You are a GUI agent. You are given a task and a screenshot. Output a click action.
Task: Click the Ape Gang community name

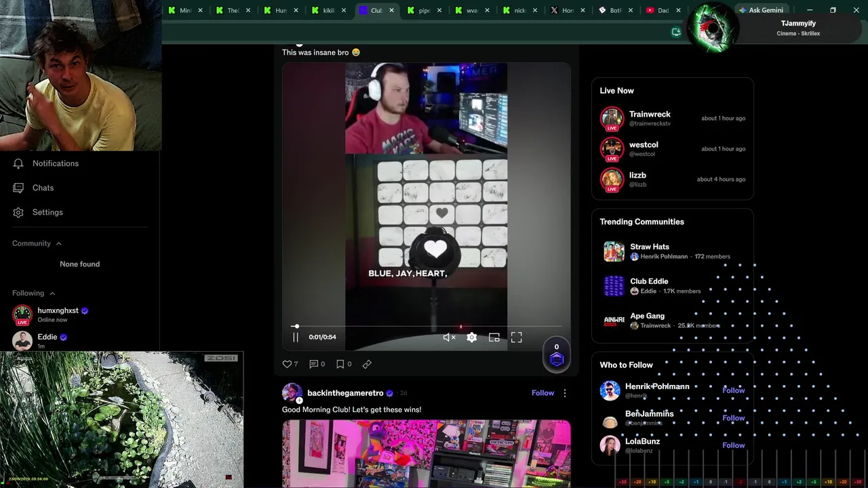(647, 316)
